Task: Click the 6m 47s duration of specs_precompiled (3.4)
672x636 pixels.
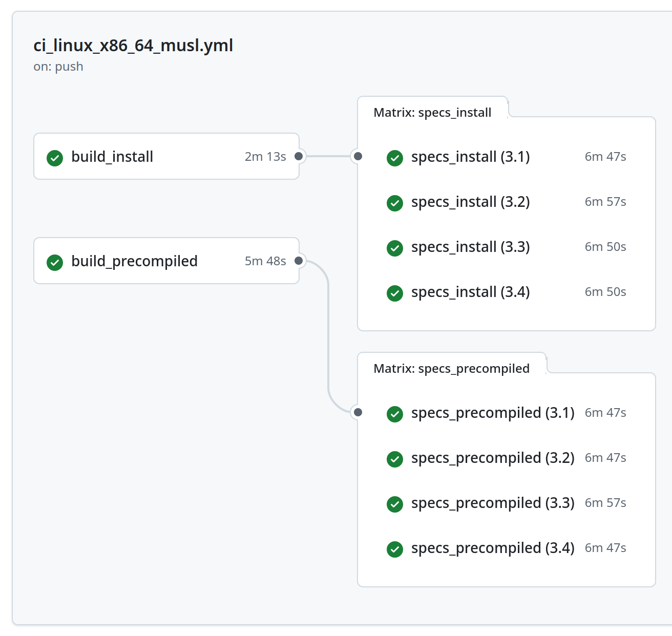Action: [605, 548]
